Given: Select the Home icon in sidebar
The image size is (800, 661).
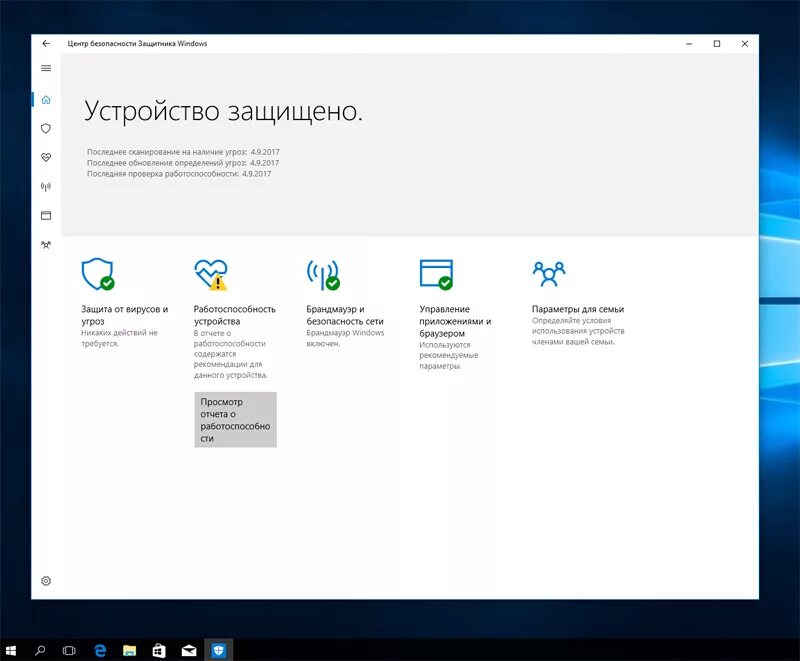Looking at the screenshot, I should [x=46, y=99].
